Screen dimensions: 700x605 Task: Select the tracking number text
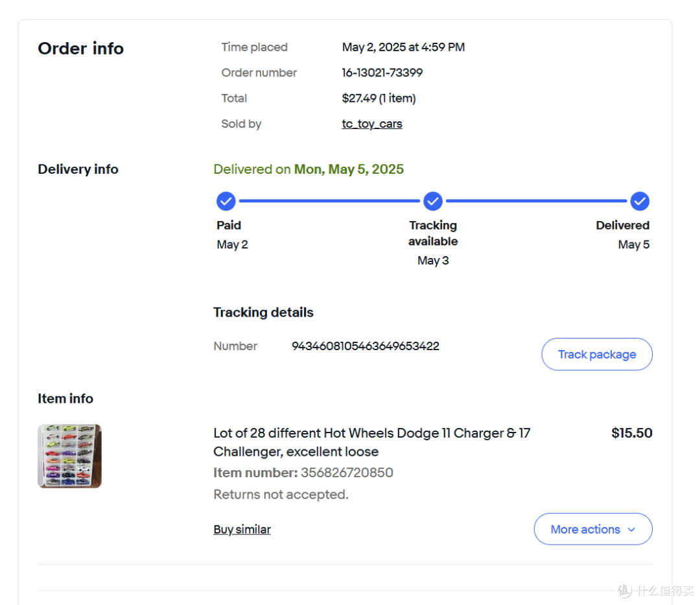pos(365,346)
